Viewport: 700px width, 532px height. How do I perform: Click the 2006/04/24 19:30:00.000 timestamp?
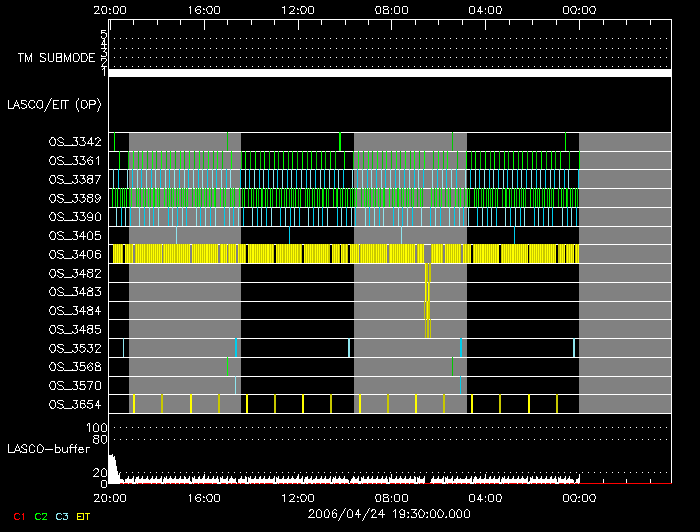[389, 512]
